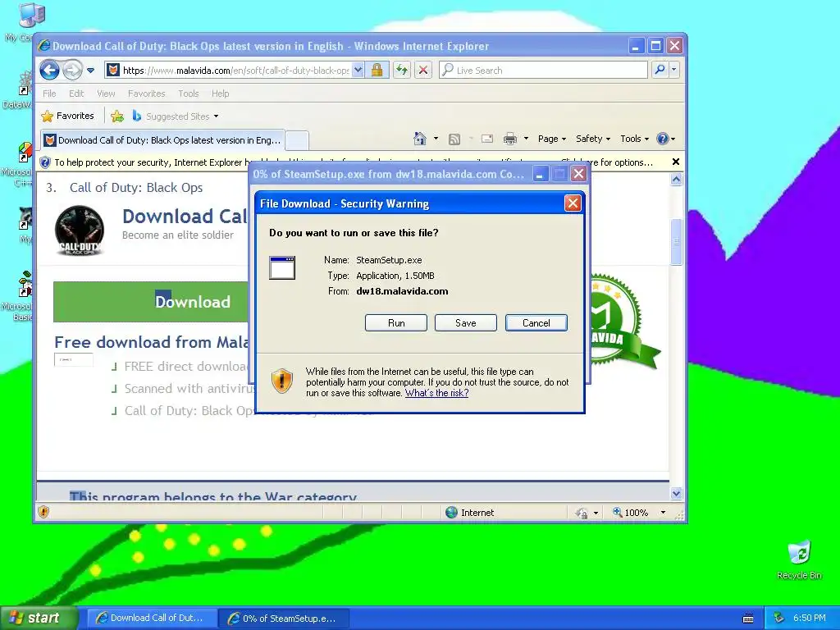840x630 pixels.
Task: Click the Favorites star button
Action: (x=68, y=116)
